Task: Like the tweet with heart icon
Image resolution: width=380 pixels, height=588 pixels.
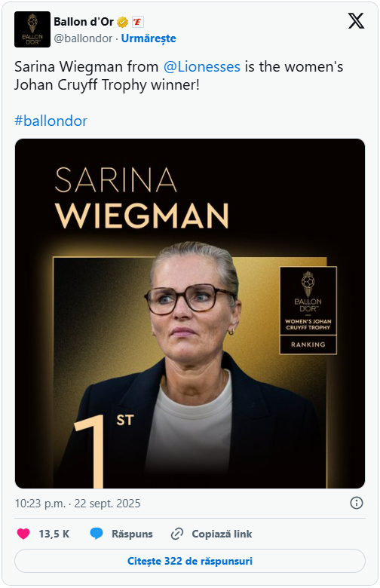Action: tap(23, 534)
